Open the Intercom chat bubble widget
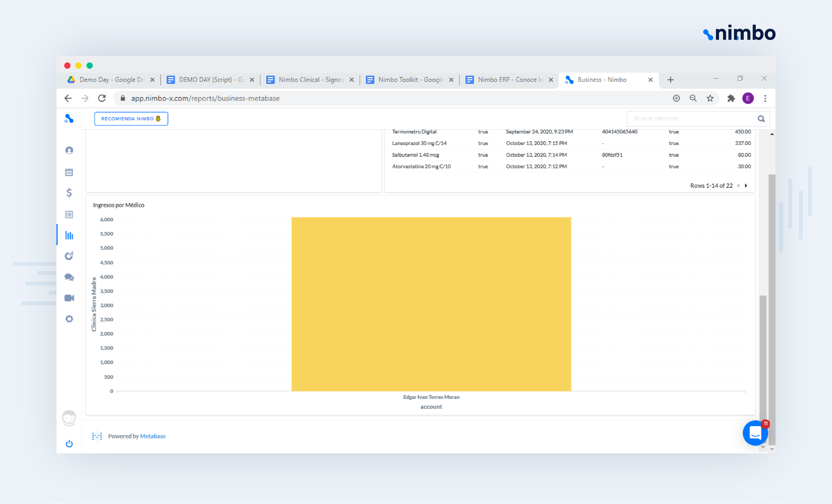Viewport: 832px width, 504px height. (755, 433)
